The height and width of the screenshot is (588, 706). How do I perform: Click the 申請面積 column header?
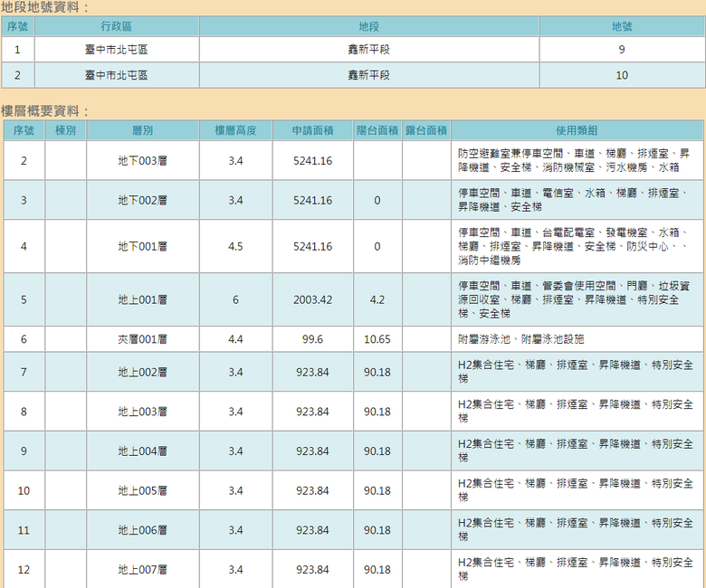point(312,130)
